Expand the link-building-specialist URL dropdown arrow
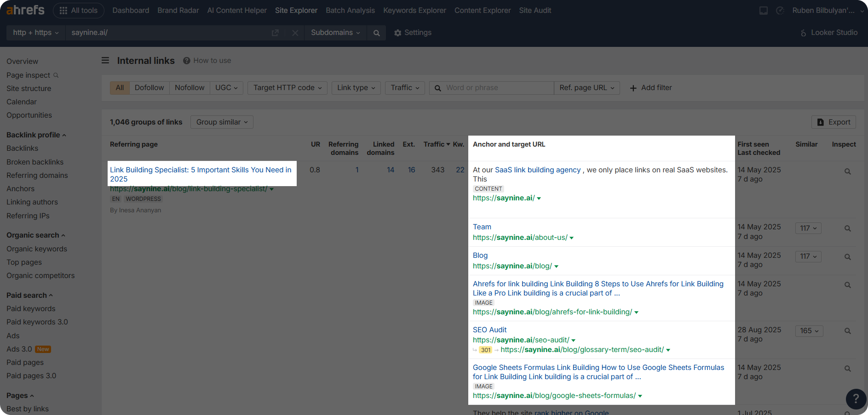Screen dimensions: 868x415 click(x=272, y=189)
